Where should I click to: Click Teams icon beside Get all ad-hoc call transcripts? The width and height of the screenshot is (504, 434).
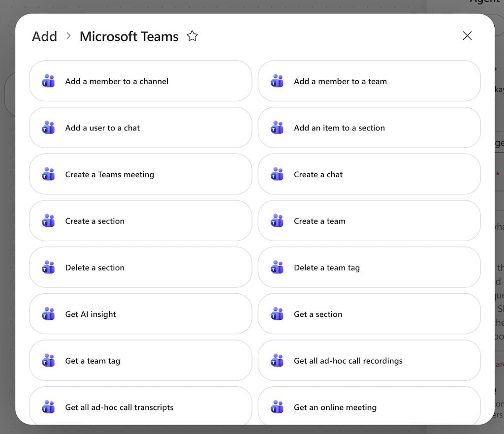coord(49,407)
